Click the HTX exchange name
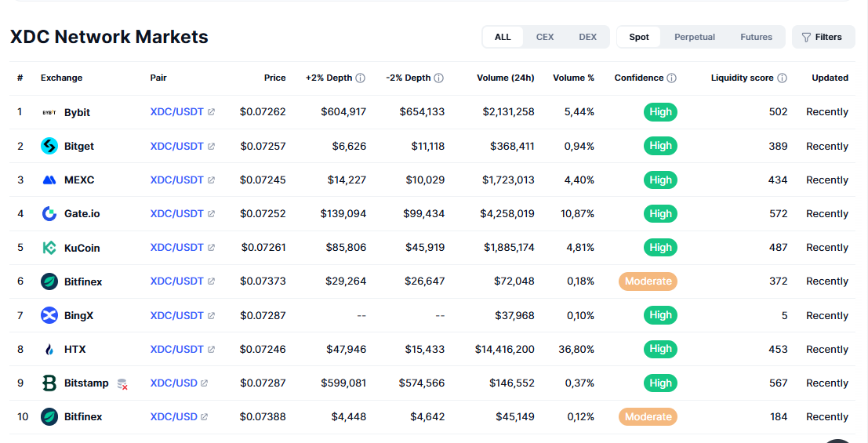 pyautogui.click(x=74, y=350)
